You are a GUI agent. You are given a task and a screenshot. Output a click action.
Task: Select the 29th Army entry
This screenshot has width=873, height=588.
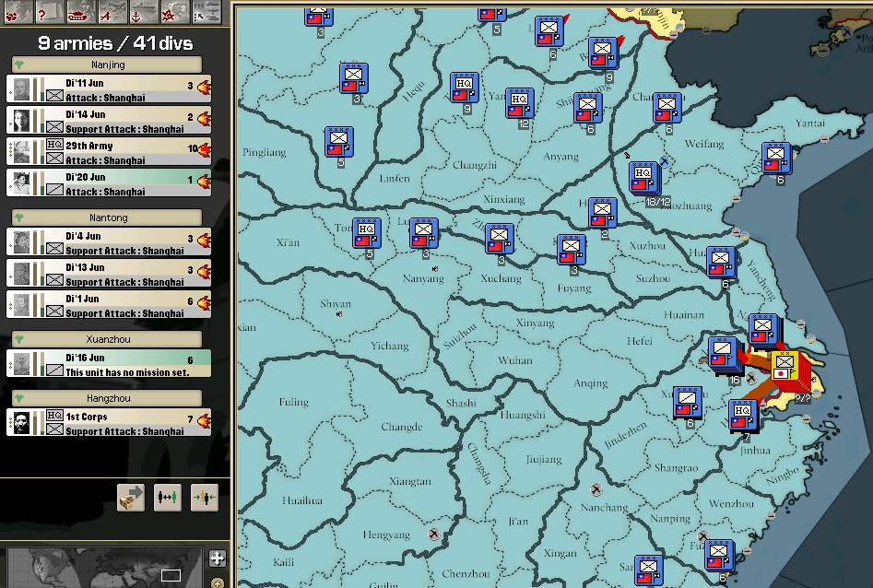click(109, 152)
